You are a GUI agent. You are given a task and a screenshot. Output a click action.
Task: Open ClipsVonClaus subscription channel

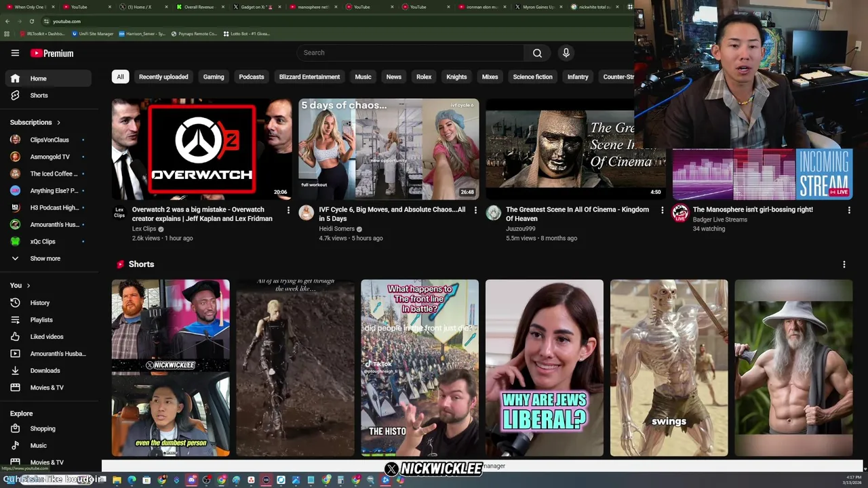point(47,140)
